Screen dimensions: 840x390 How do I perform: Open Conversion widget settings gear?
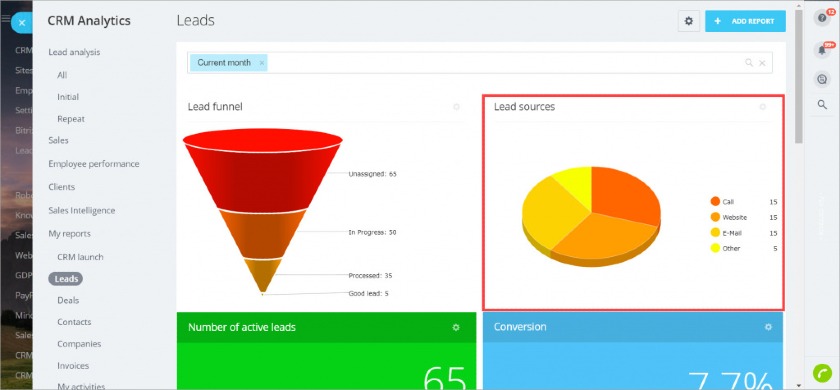pyautogui.click(x=768, y=327)
